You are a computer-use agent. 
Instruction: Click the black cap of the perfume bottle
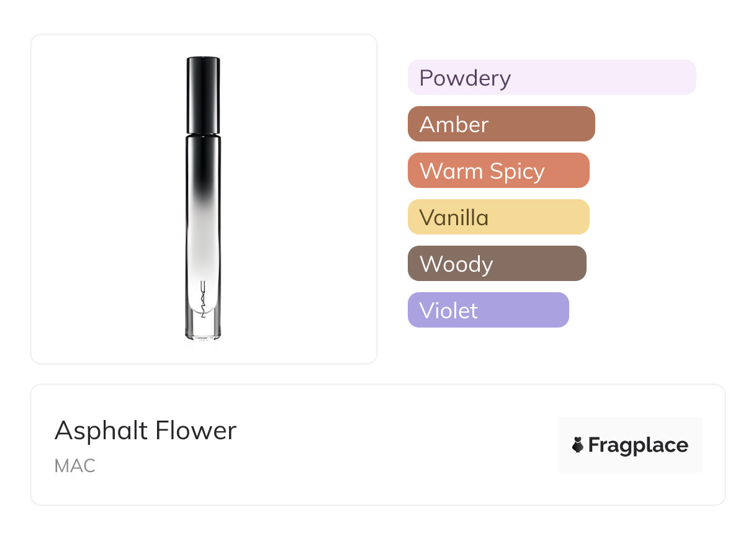tap(203, 94)
